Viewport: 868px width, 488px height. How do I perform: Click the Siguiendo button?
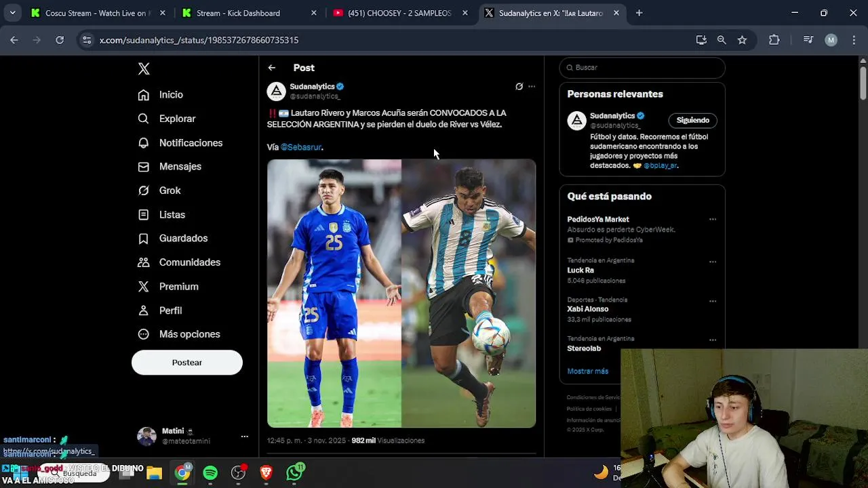pyautogui.click(x=692, y=121)
